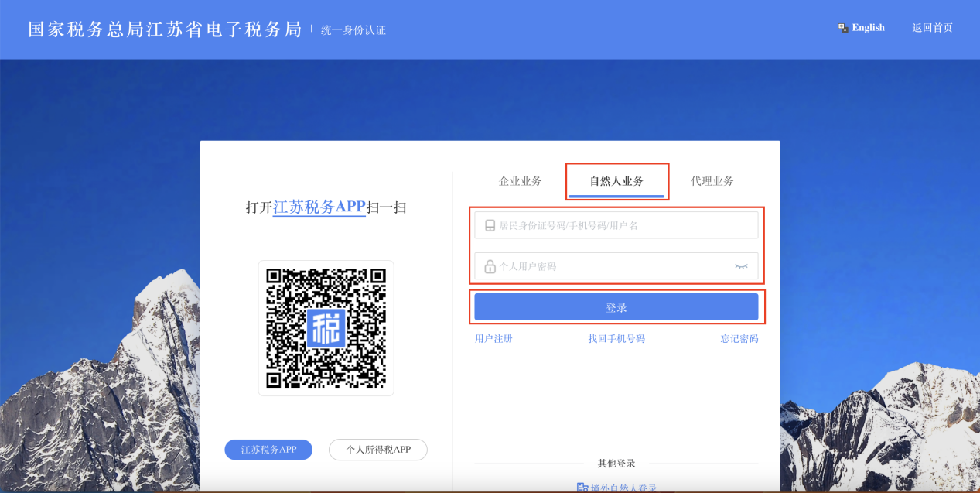Select the 自然人业务 tab
Screen dimensions: 980x493
(x=616, y=181)
